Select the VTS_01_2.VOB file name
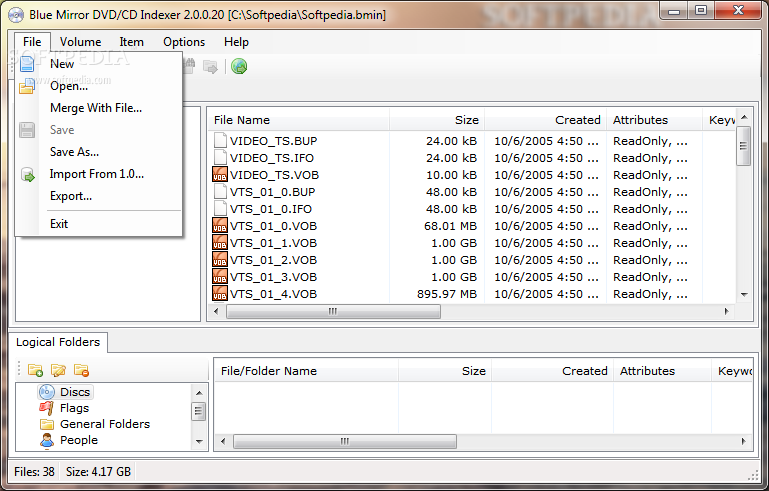Image resolution: width=769 pixels, height=491 pixels. pyautogui.click(x=273, y=260)
